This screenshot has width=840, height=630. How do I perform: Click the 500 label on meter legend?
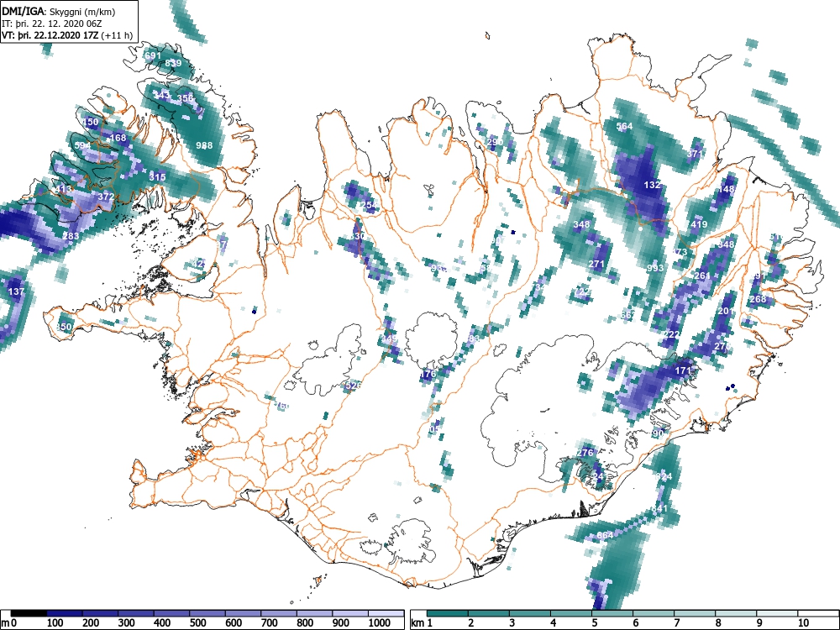[x=197, y=623]
